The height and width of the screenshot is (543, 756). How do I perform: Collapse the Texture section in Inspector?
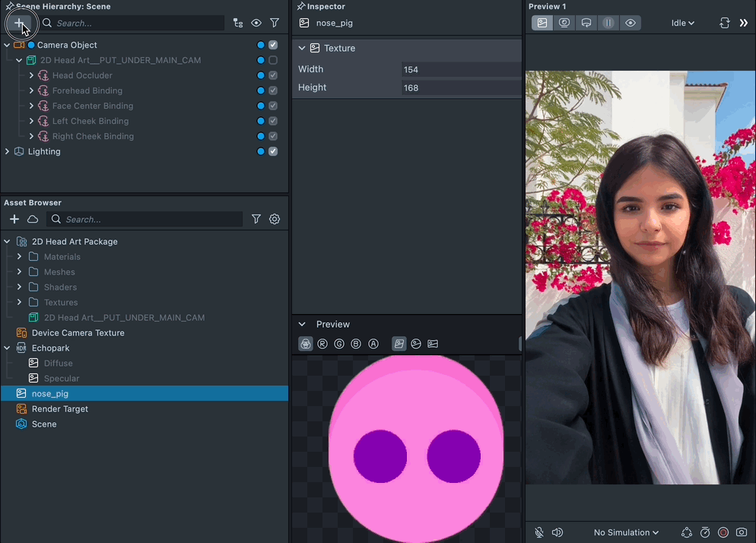pyautogui.click(x=302, y=48)
